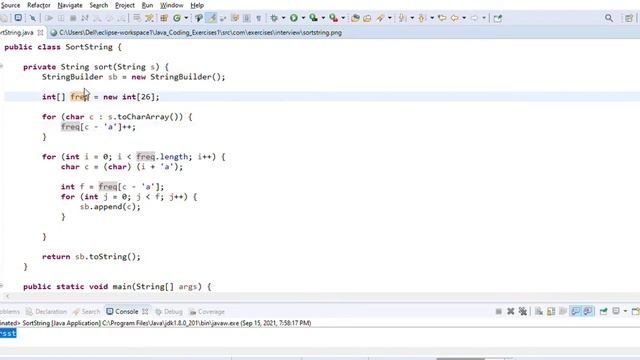Click the Debug bug icon in toolbar
Image resolution: width=640 pixels, height=360 pixels.
tap(274, 18)
